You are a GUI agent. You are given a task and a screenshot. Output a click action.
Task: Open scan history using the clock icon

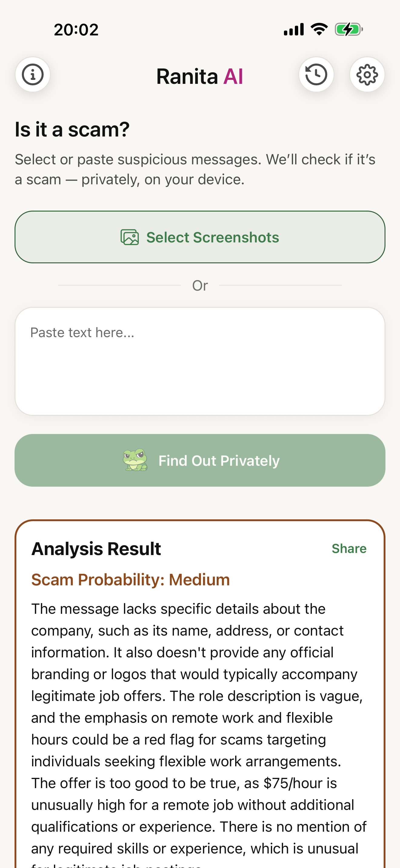[316, 74]
